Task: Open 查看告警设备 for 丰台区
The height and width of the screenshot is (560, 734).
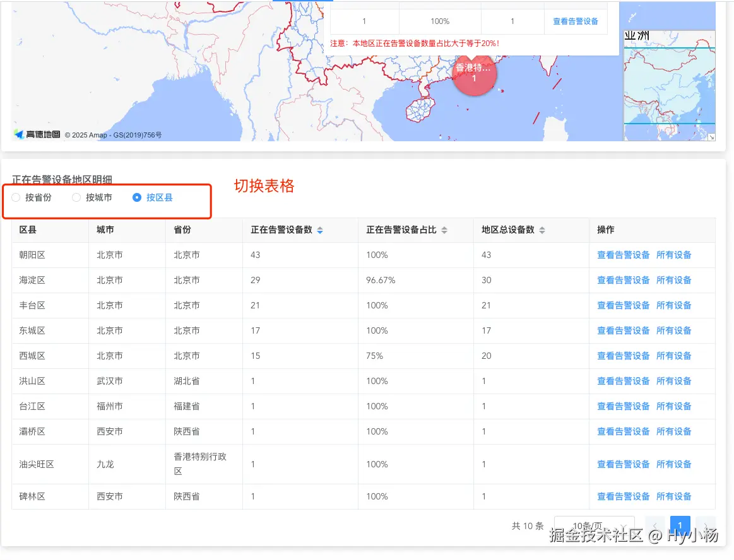Action: (x=623, y=305)
